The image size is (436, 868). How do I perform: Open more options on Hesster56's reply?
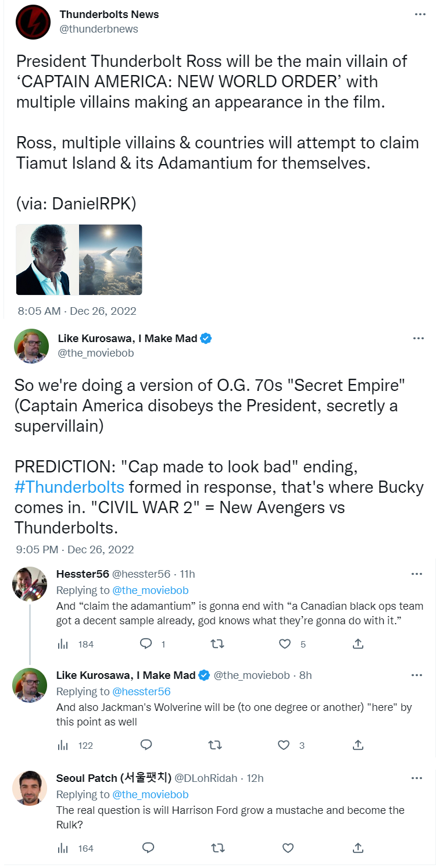pyautogui.click(x=417, y=574)
